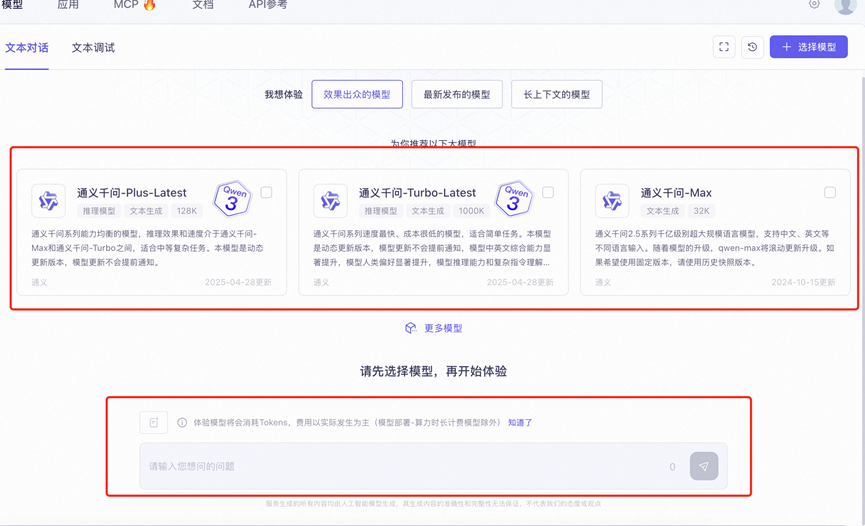Image resolution: width=865 pixels, height=526 pixels.
Task: Click the 通义千问-Plus-Latest title text
Action: pos(132,193)
